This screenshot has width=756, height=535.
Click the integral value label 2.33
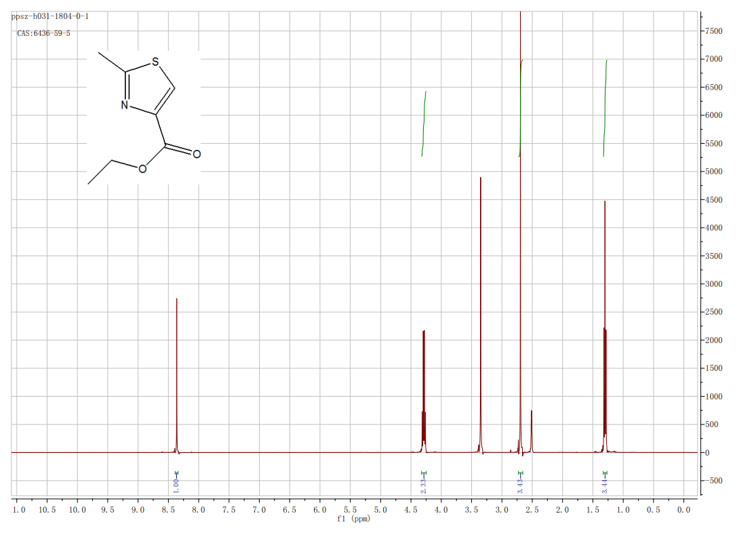pyautogui.click(x=424, y=484)
